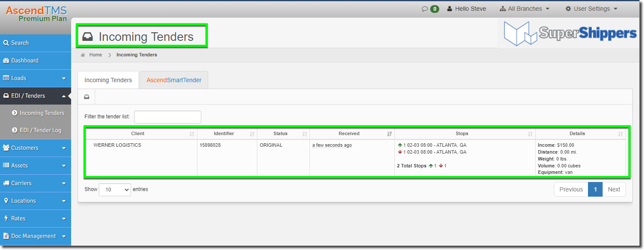Go to Dashboard in the sidebar

(x=35, y=61)
